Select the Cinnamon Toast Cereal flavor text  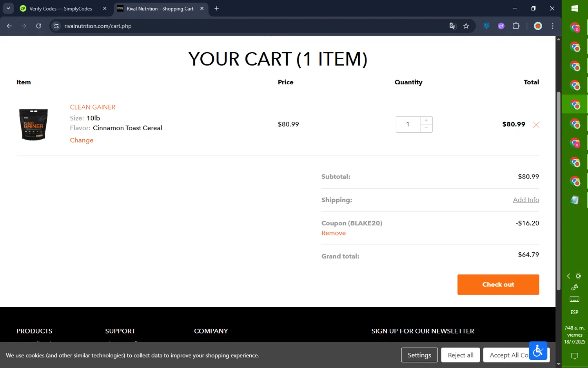[x=127, y=128]
